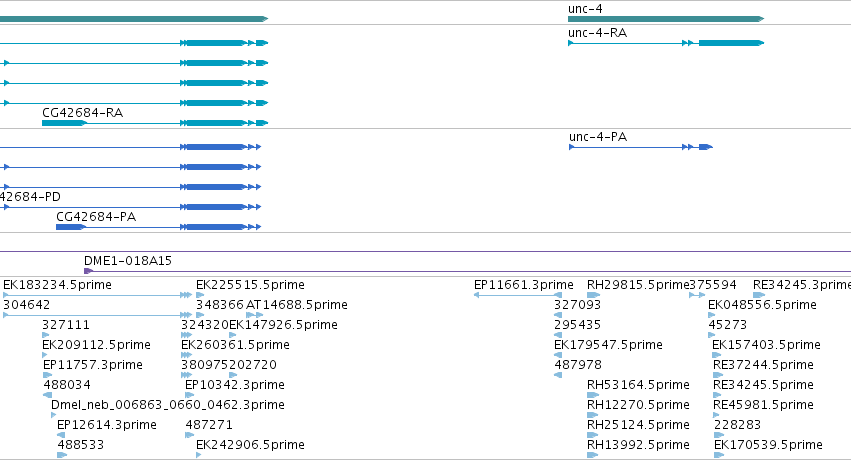Click RH29815.5prime EST label
Image resolution: width=851 pixels, height=460 pixels.
coord(638,285)
